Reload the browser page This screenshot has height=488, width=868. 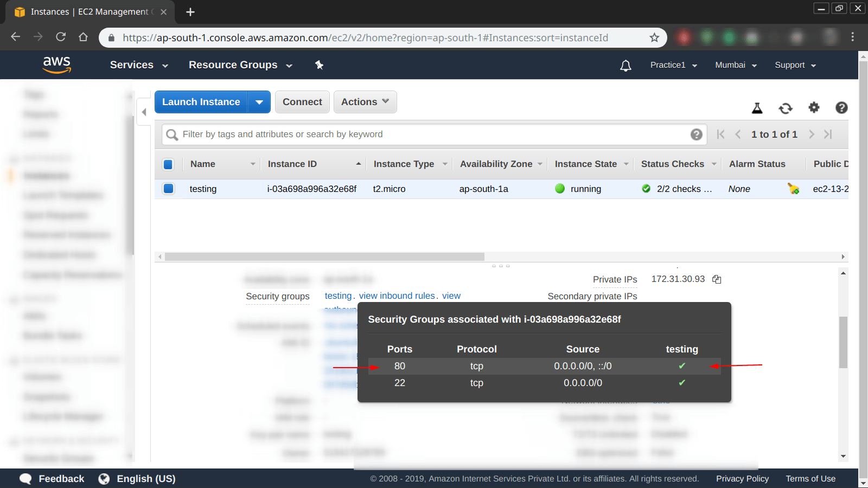pyautogui.click(x=61, y=37)
